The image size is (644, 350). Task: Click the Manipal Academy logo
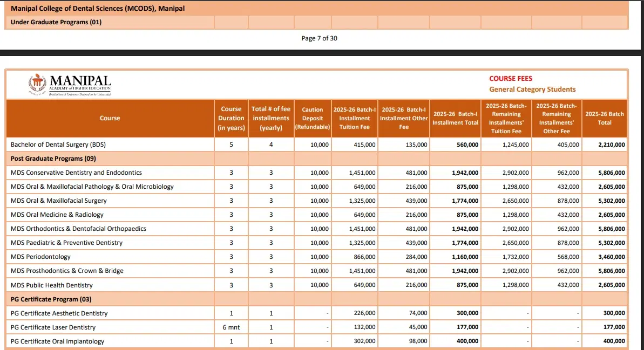69,85
